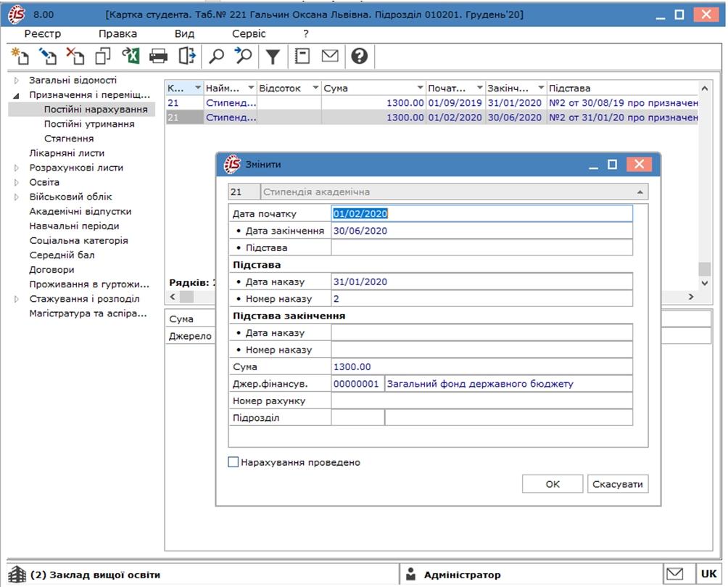728x587 pixels.
Task: Click the Скасувати button
Action: [618, 484]
